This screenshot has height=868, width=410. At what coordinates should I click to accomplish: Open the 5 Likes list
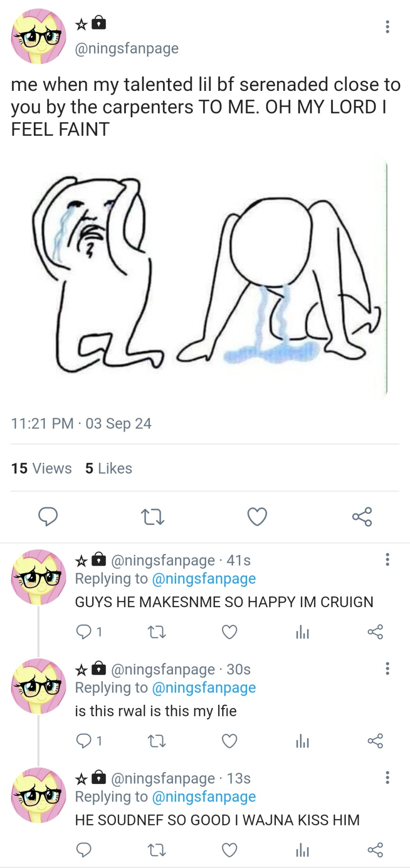point(108,468)
